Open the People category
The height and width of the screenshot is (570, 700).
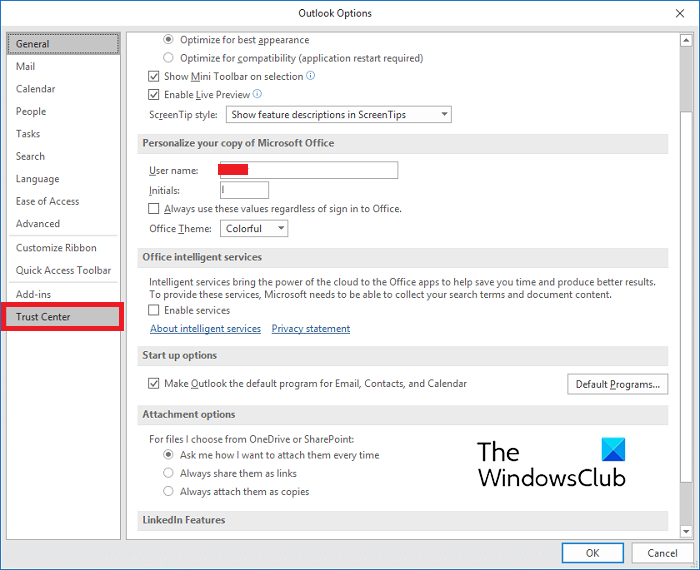(63, 111)
